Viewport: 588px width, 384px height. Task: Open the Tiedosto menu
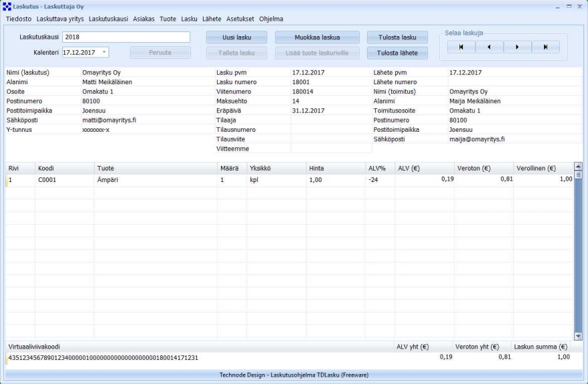(x=19, y=19)
